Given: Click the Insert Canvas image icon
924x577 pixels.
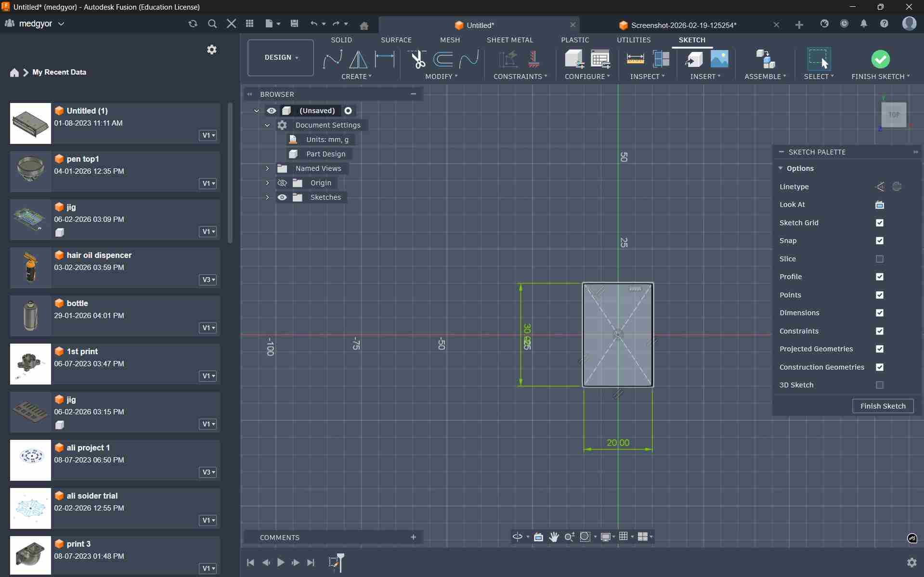Looking at the screenshot, I should (x=719, y=59).
